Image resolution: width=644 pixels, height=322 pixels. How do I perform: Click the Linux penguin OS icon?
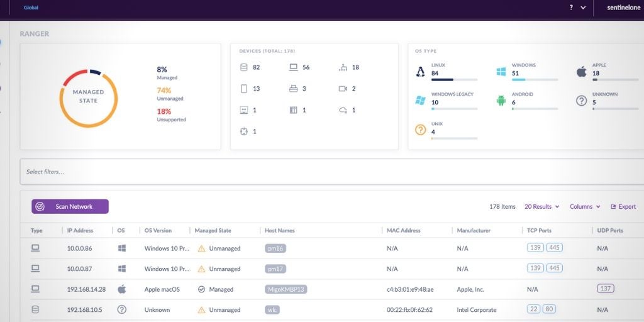point(421,72)
